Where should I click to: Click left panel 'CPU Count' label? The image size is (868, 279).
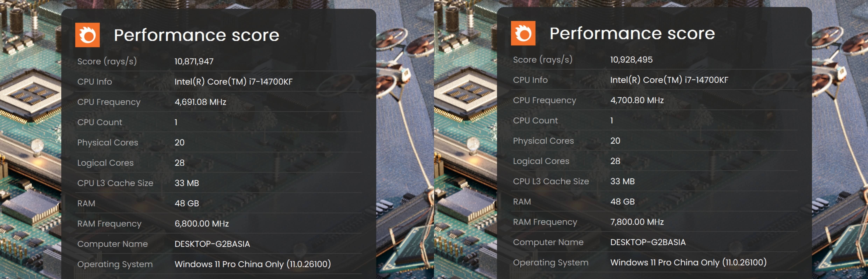point(100,123)
